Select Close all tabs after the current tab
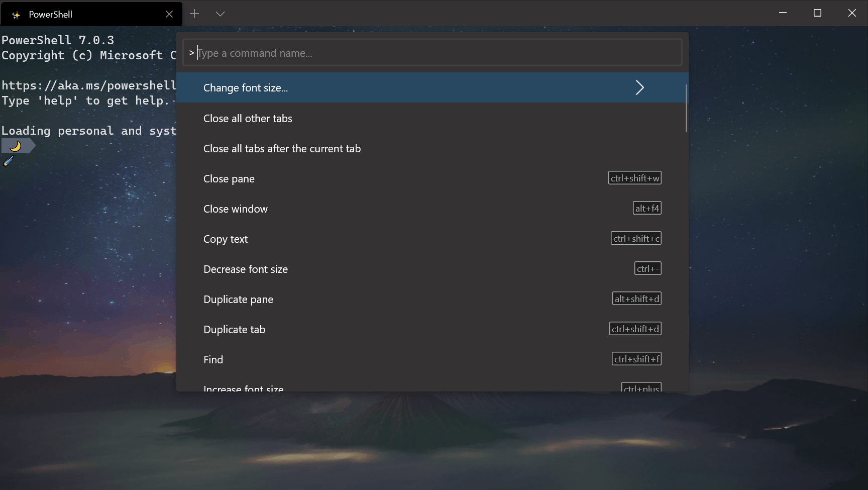Screen dimensions: 868x490 pos(282,148)
